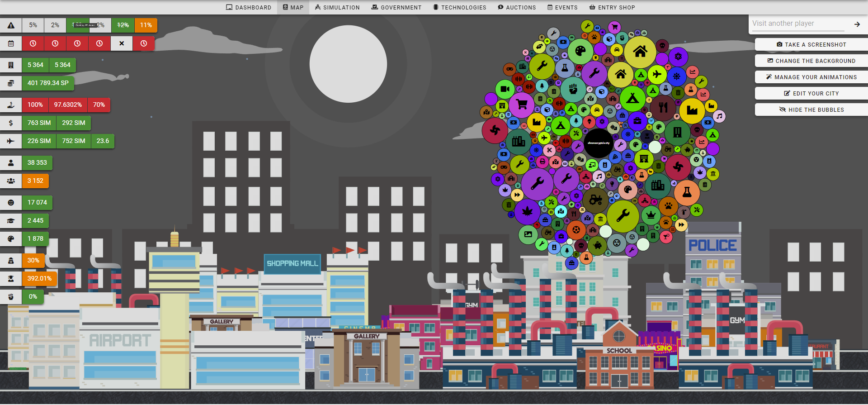Click the dollar sign icon
Image resolution: width=868 pixels, height=405 pixels.
pyautogui.click(x=11, y=123)
